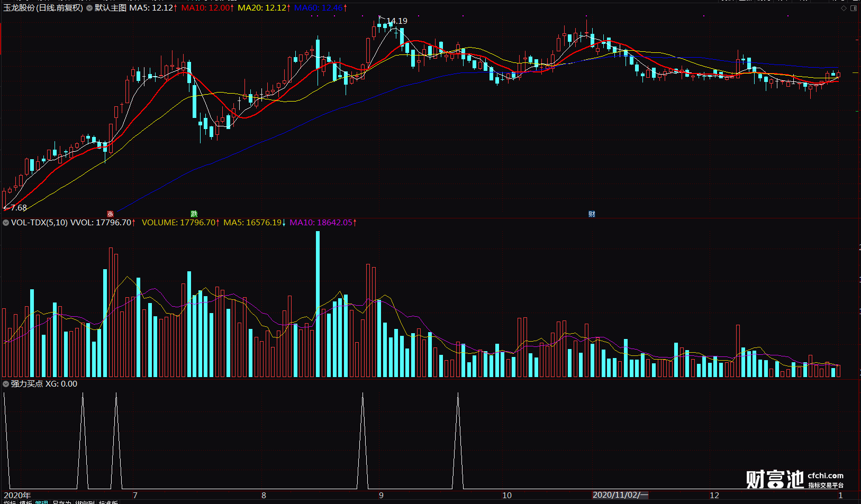Select the 默认主图 main chart label
This screenshot has height=504, width=861.
(111, 8)
